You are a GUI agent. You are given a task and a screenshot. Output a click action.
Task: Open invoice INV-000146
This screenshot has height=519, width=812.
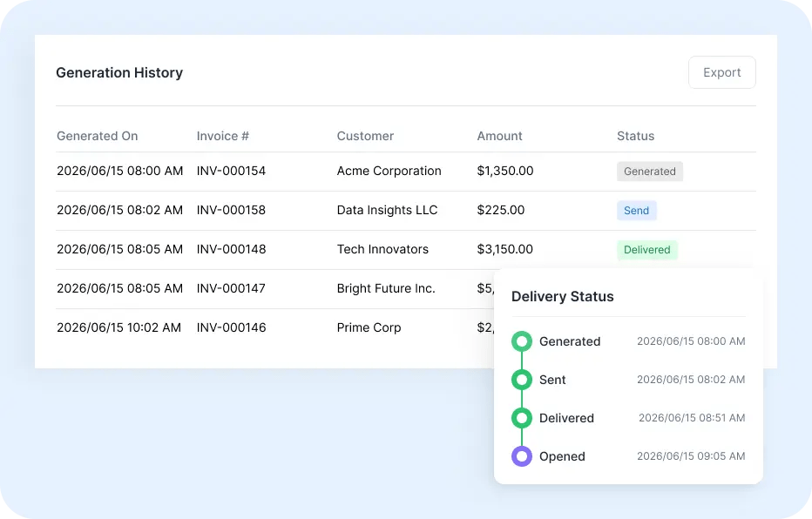pyautogui.click(x=231, y=327)
